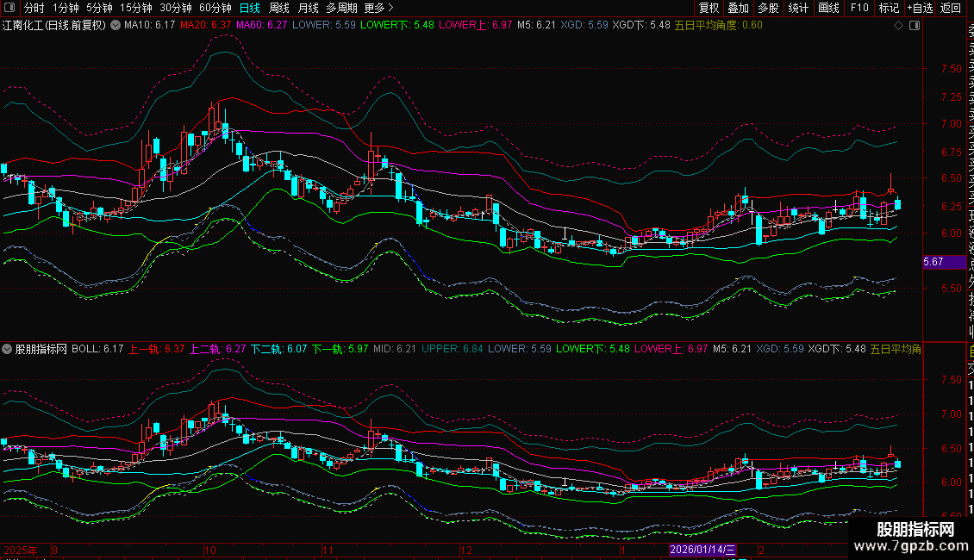
Task: Select the 30分钟 period tab
Action: click(176, 8)
